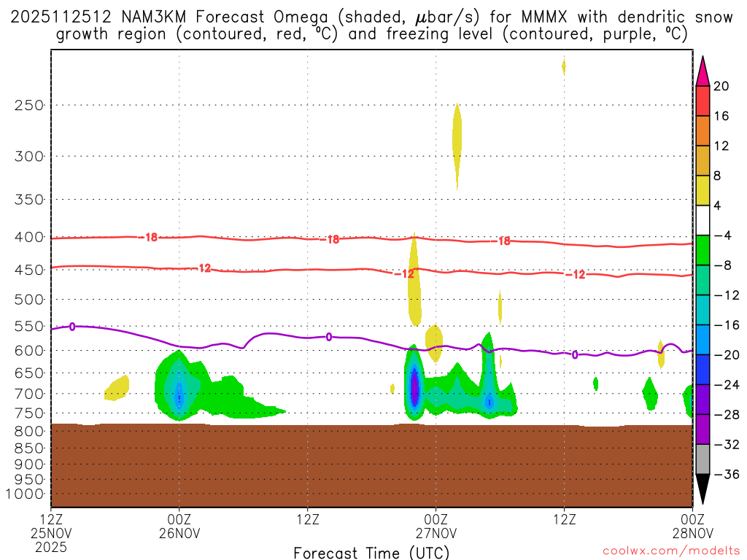This screenshot has width=747, height=560.
Task: Click the '600' pressure axis label
Action: coord(29,351)
